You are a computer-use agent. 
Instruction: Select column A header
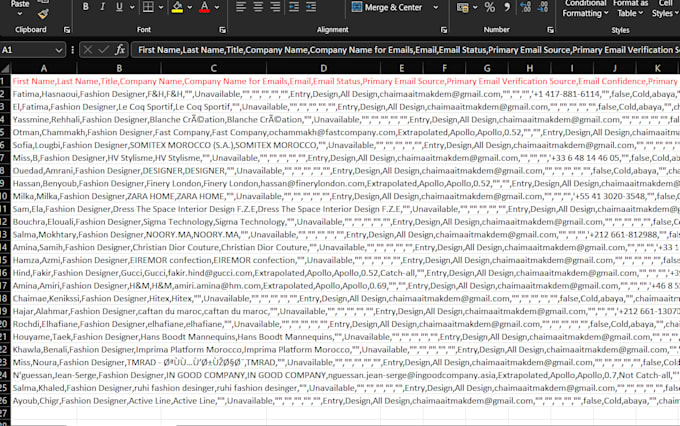pyautogui.click(x=44, y=68)
